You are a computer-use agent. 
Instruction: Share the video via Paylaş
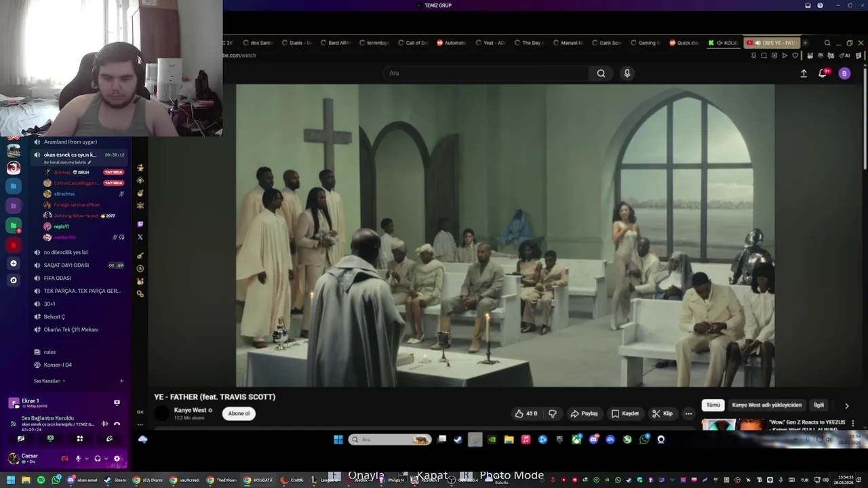click(x=584, y=413)
